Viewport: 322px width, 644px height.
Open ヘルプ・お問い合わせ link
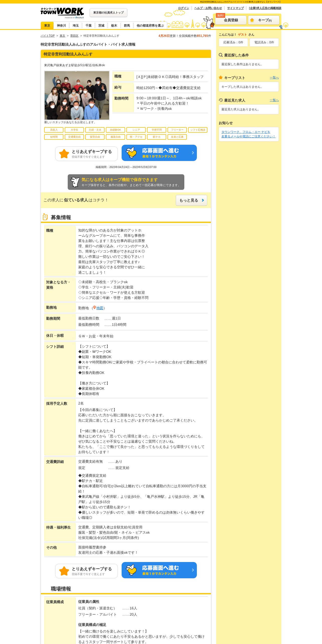click(x=208, y=8)
